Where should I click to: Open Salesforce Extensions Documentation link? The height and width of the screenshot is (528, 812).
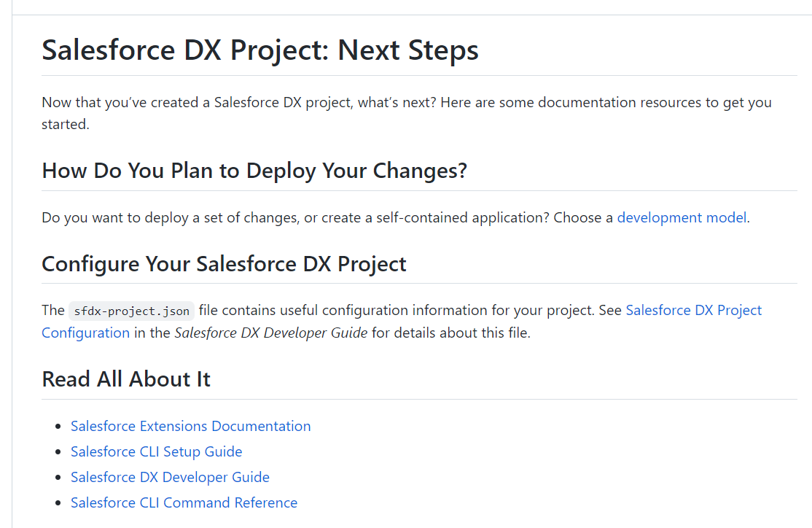click(190, 426)
